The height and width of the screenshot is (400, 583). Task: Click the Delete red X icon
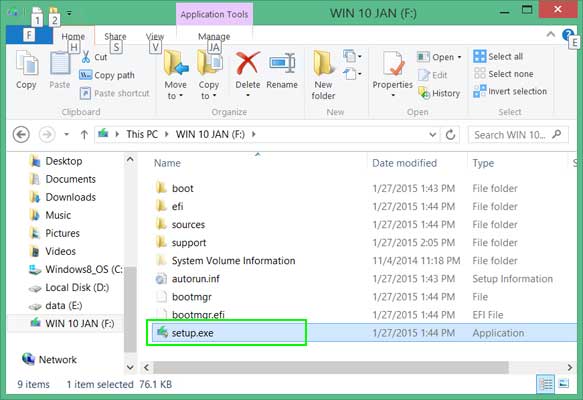click(x=248, y=63)
